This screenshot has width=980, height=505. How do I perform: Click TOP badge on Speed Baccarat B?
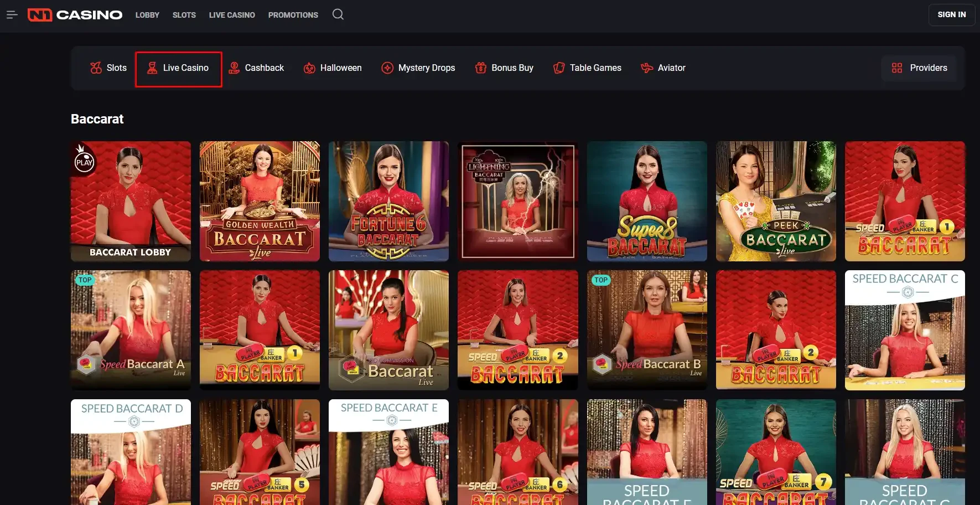point(601,280)
